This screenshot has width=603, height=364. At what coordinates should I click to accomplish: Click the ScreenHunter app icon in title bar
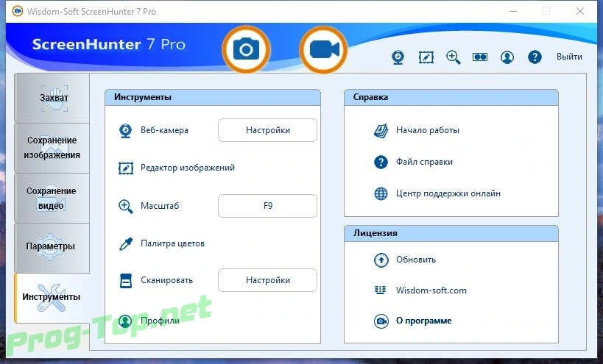click(18, 11)
